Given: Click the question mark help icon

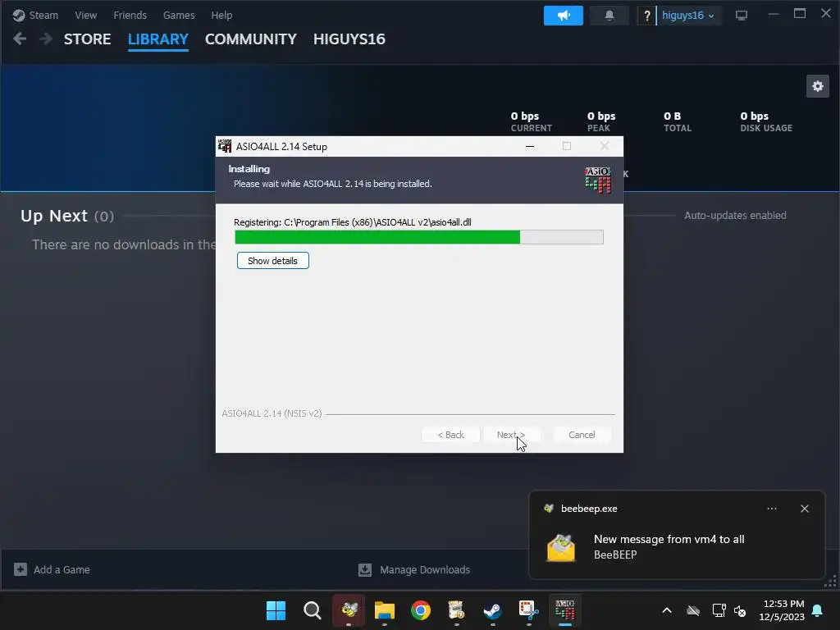Looking at the screenshot, I should click(x=646, y=16).
